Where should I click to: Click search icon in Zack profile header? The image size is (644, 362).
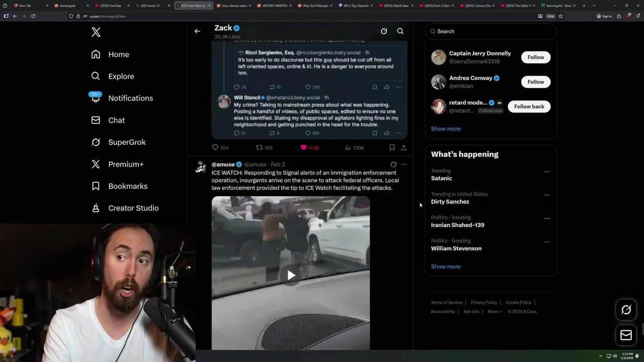point(400,31)
